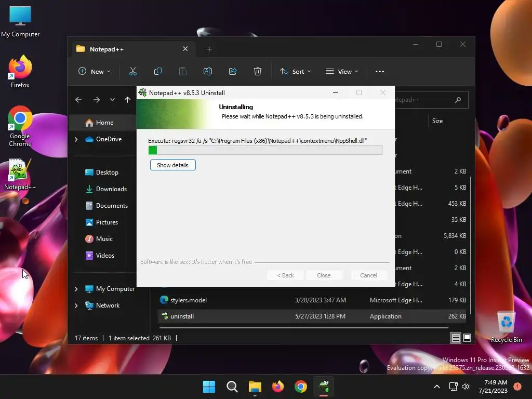Image resolution: width=532 pixels, height=399 pixels.
Task: Select the stylers.model file
Action: [312, 300]
